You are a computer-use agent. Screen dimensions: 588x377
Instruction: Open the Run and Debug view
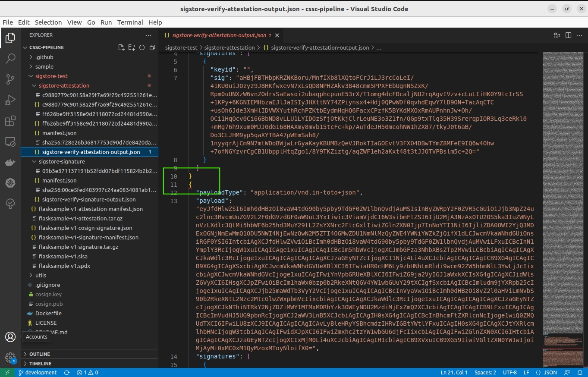click(x=10, y=100)
